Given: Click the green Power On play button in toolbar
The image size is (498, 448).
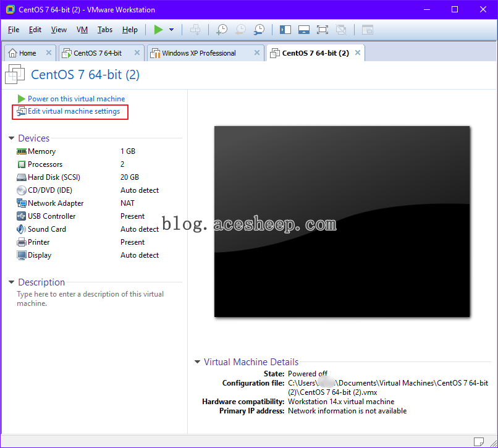Looking at the screenshot, I should tap(158, 30).
